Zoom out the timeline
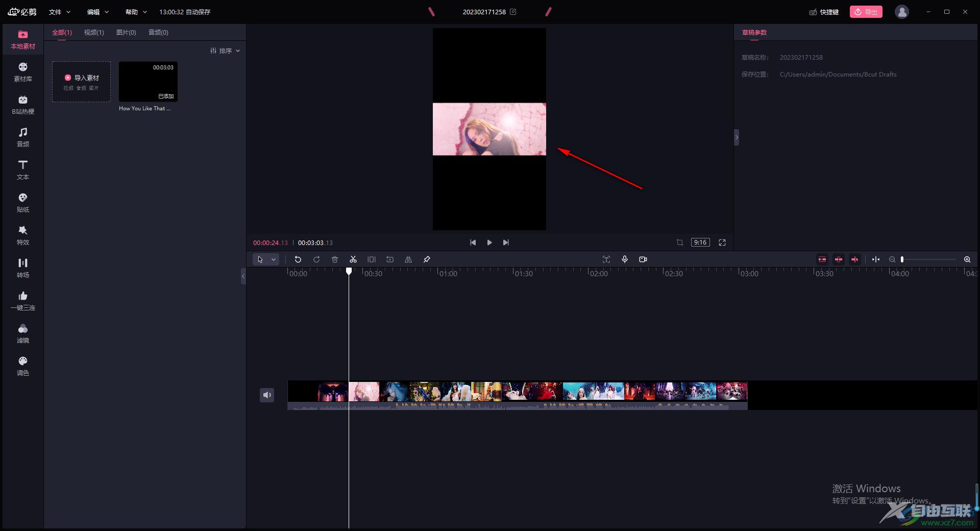Screen dimensions: 980x531 [x=892, y=259]
